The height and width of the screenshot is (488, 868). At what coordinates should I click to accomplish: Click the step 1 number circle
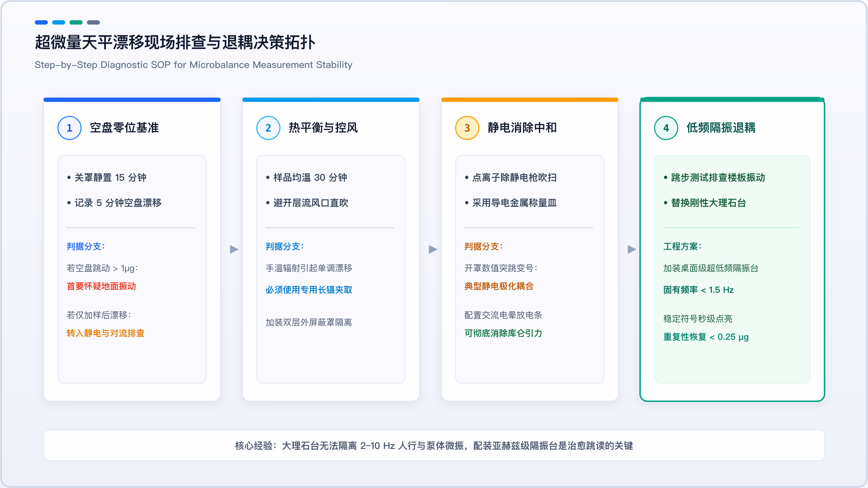[69, 128]
